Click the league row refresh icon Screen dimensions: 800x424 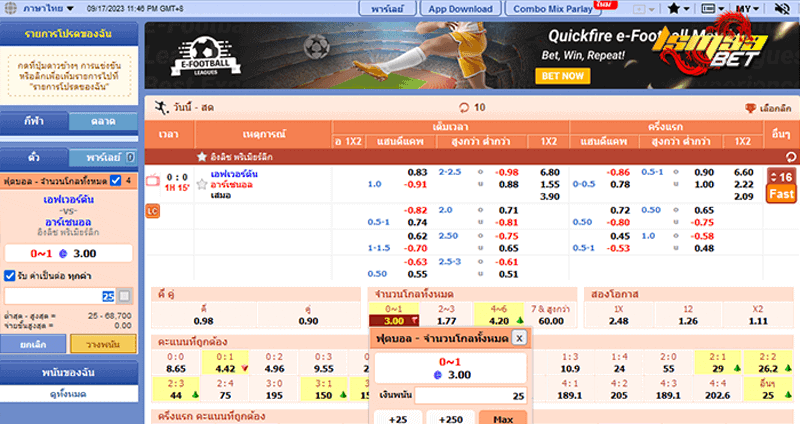(790, 157)
